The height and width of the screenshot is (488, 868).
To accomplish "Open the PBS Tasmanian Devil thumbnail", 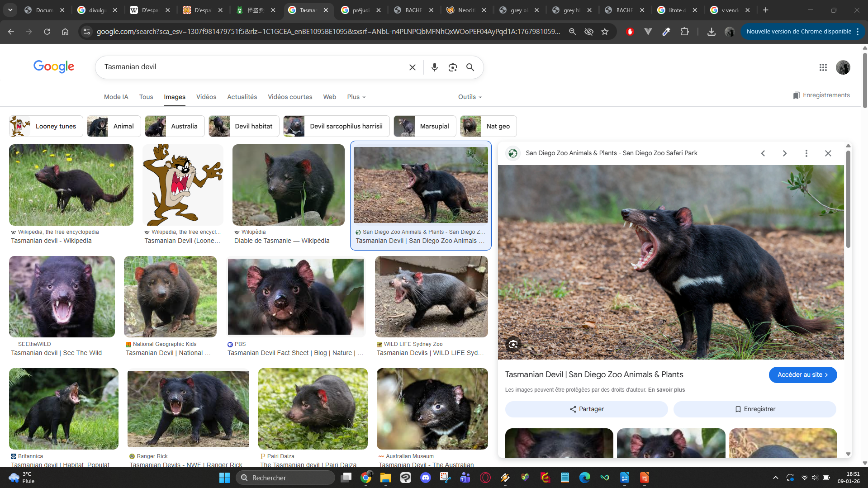I will [x=295, y=297].
